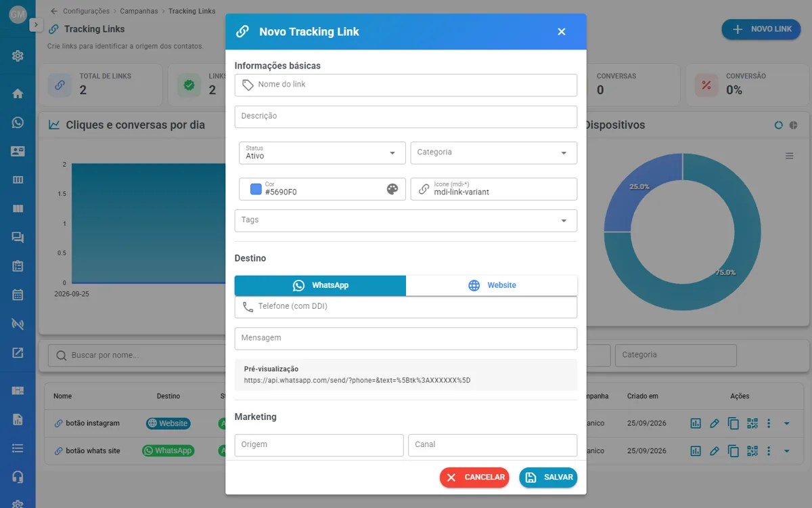This screenshot has height=508, width=812.
Task: Open the Categoria dropdown in dialog
Action: click(494, 152)
